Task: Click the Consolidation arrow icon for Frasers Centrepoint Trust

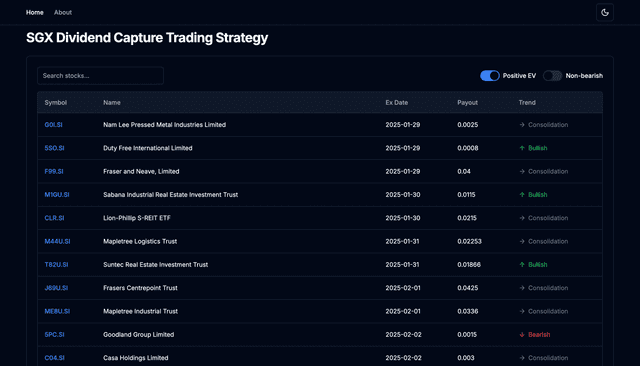Action: click(x=522, y=288)
